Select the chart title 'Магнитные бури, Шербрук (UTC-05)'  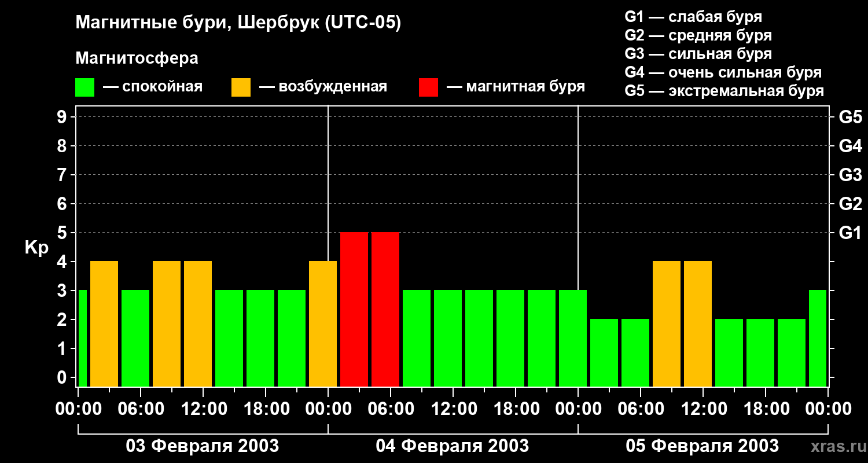click(238, 23)
